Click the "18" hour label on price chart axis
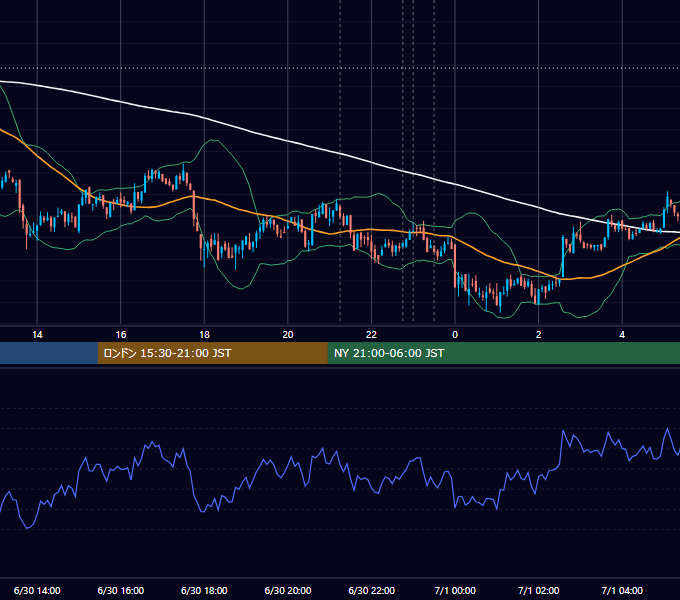 204,335
